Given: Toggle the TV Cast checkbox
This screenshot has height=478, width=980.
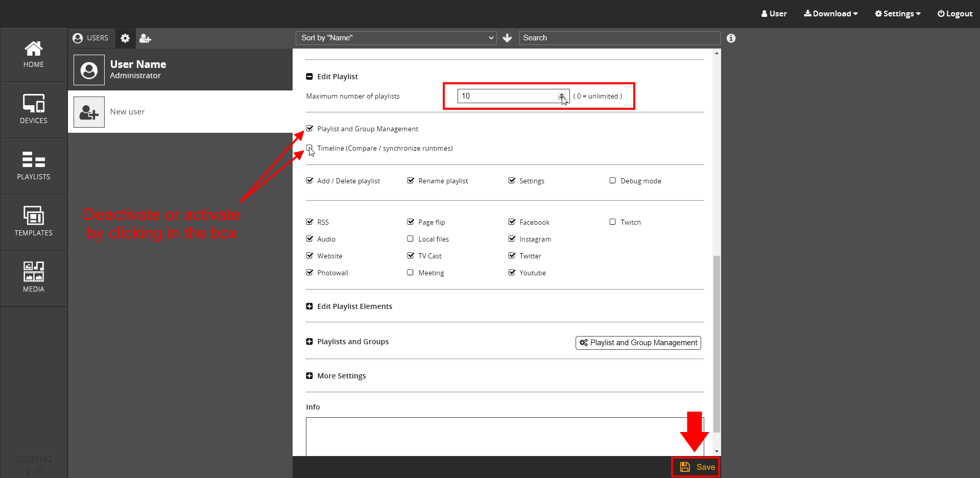Looking at the screenshot, I should click(x=411, y=256).
